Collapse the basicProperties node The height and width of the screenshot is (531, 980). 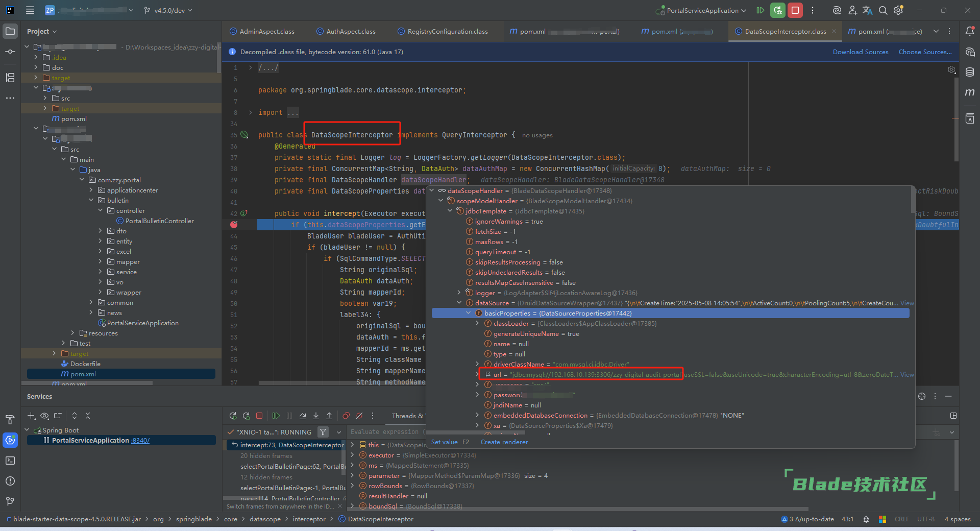click(x=469, y=313)
